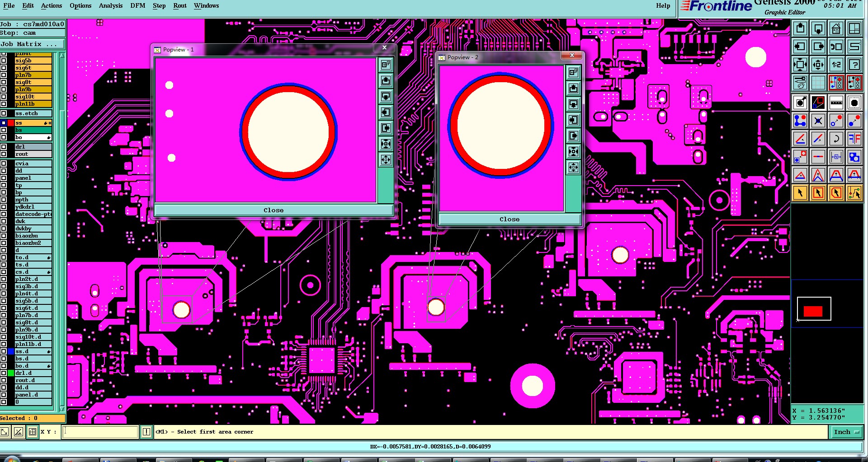
Task: Toggle the bs layer display checkbox
Action: (x=4, y=130)
